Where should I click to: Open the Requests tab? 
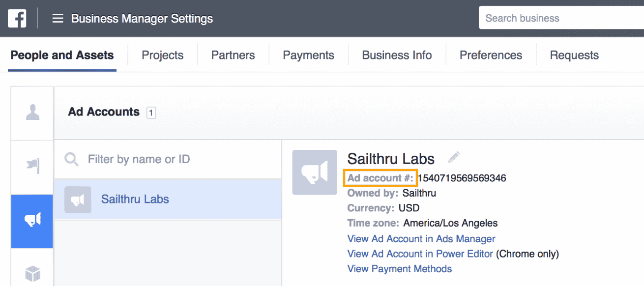pyautogui.click(x=574, y=55)
